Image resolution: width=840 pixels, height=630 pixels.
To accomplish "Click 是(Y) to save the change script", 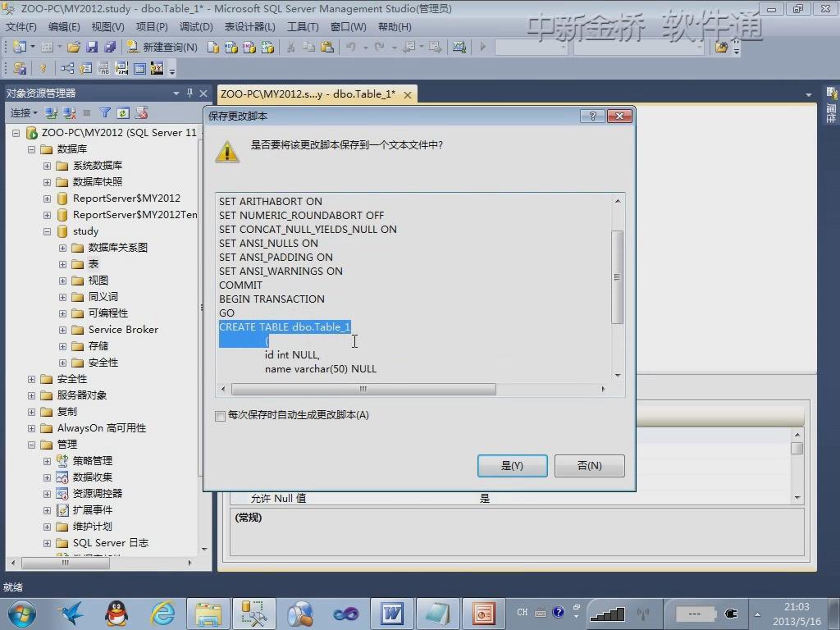I will tap(512, 466).
